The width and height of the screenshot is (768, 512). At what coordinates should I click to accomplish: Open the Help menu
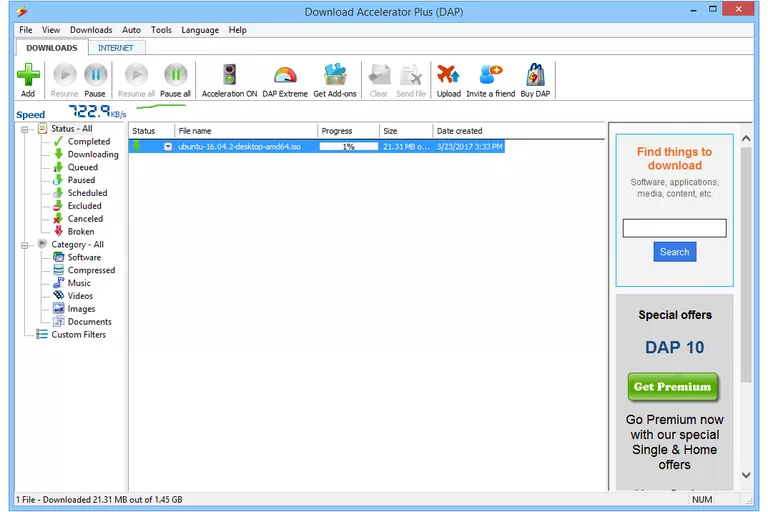(x=238, y=30)
